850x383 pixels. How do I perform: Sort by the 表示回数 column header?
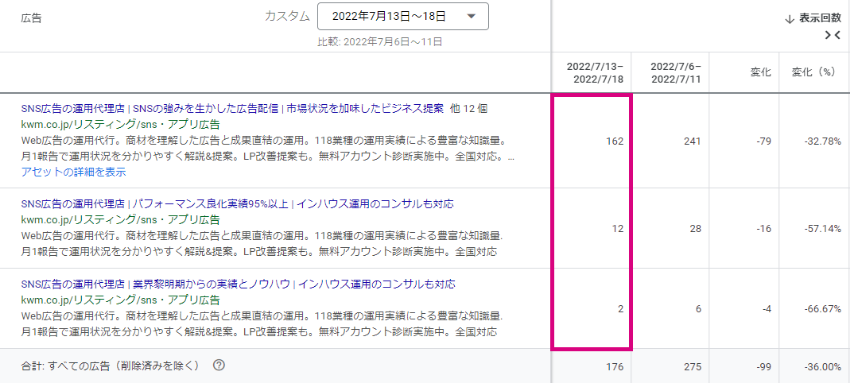pos(820,18)
